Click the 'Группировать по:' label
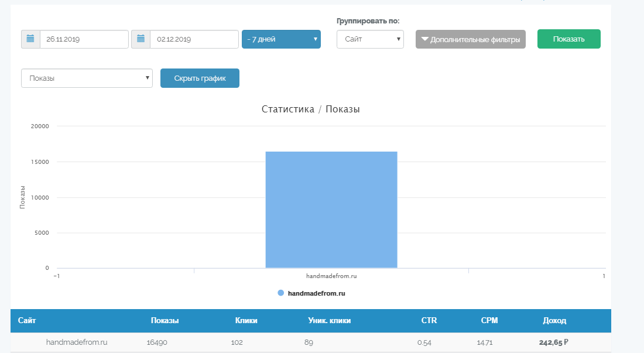The height and width of the screenshot is (353, 644). 368,21
